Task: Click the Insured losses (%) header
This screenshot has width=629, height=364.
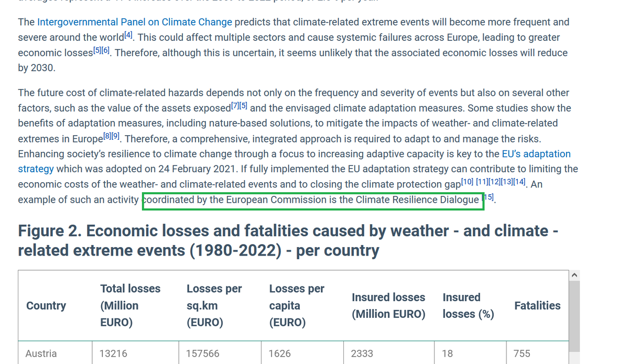Action: coord(468,305)
